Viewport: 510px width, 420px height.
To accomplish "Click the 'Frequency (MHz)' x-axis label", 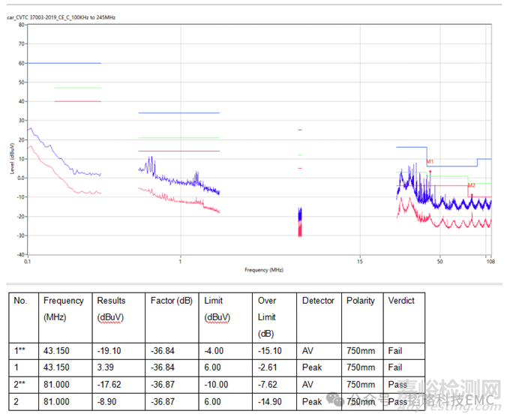I will pos(263,269).
